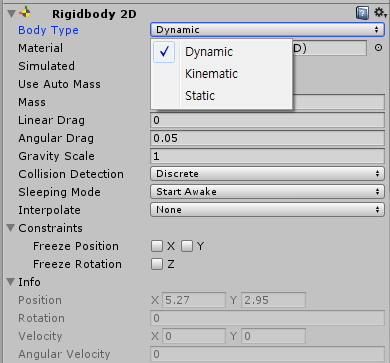Click the Material object field
This screenshot has width=390, height=363.
point(329,48)
